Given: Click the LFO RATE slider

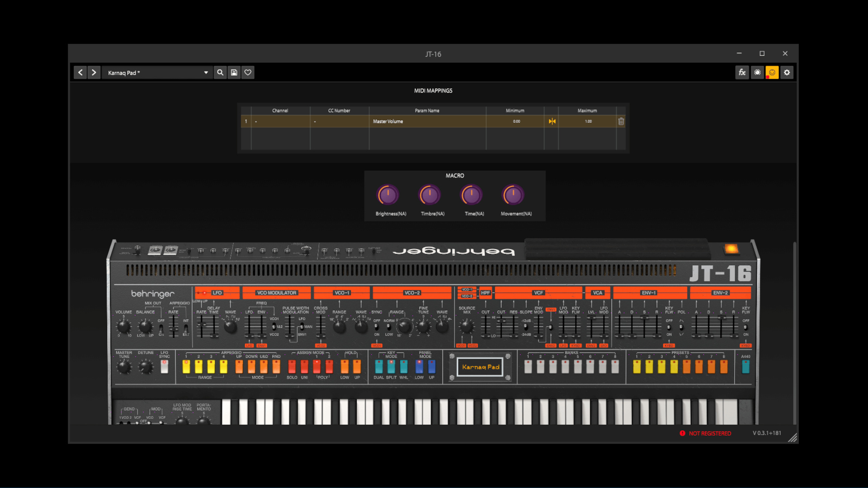Looking at the screenshot, I should click(x=202, y=326).
